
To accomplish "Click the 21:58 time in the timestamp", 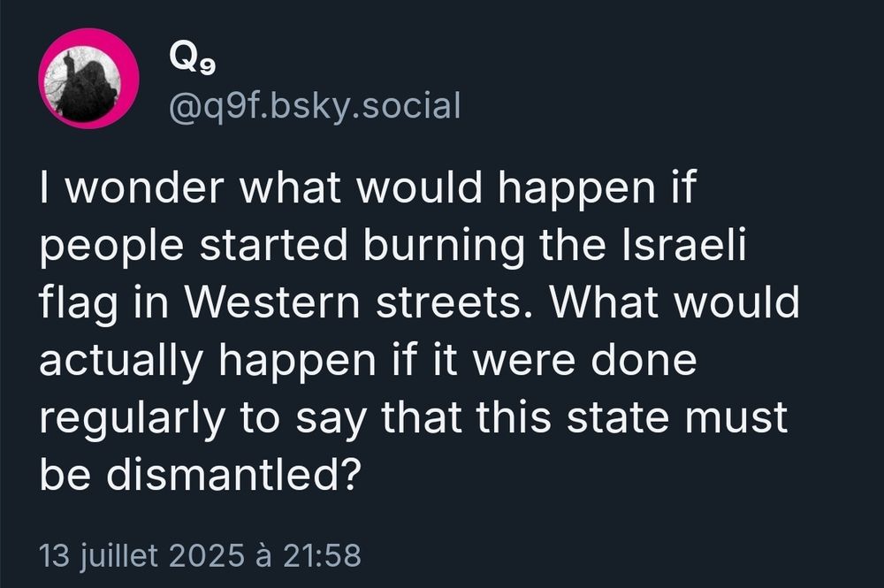I will click(323, 555).
